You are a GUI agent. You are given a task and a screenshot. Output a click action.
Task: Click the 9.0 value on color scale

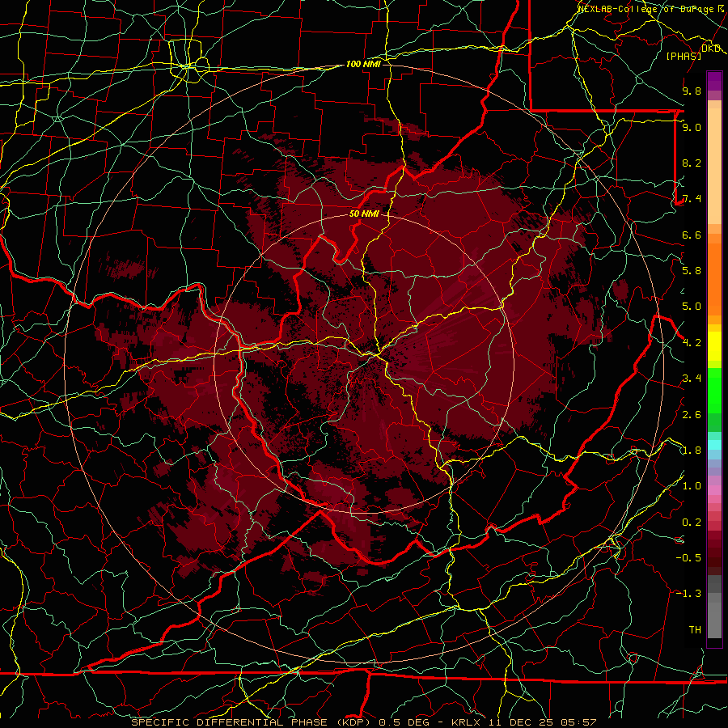692,127
